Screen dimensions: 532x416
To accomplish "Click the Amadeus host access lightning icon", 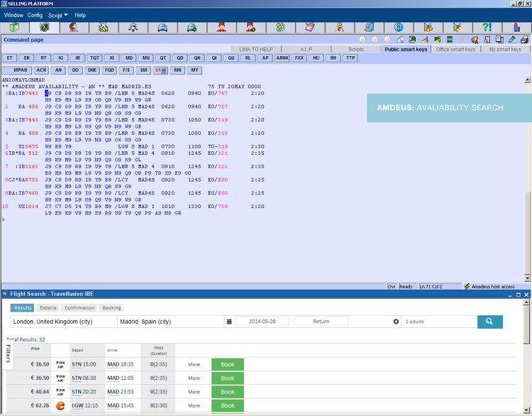I will 467,286.
